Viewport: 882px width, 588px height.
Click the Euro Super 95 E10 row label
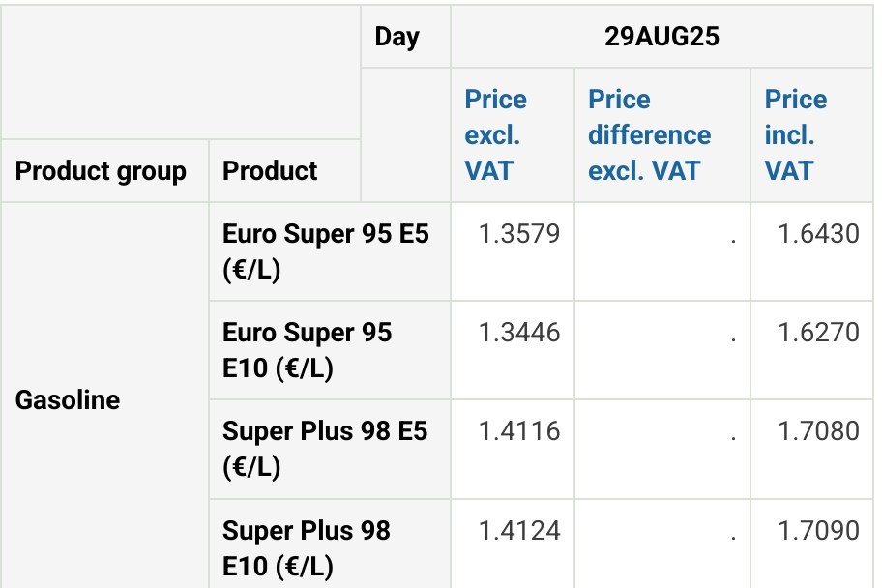[x=308, y=350]
